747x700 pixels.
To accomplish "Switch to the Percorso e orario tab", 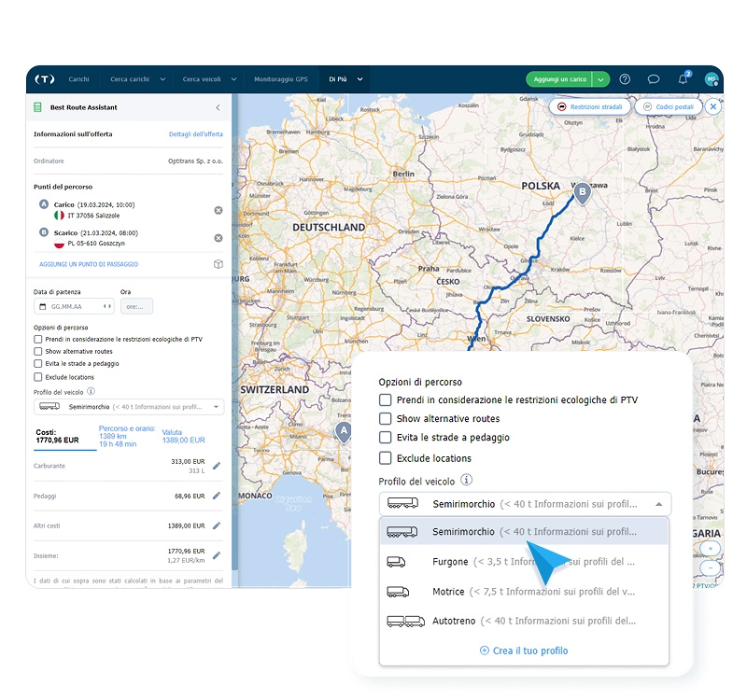I will pyautogui.click(x=127, y=436).
